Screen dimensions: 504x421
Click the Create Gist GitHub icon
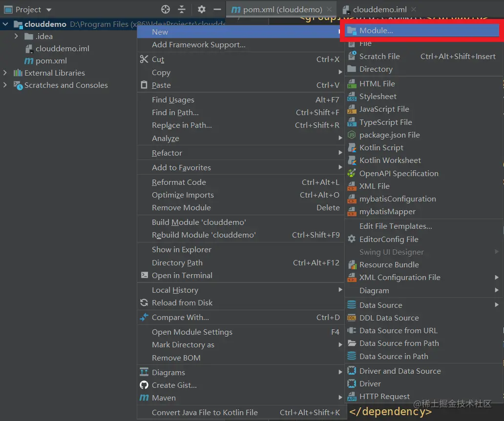[144, 385]
